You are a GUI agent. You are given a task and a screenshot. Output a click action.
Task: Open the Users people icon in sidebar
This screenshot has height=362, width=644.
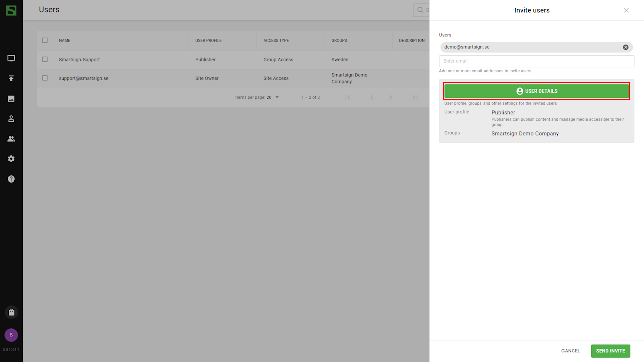point(11,139)
